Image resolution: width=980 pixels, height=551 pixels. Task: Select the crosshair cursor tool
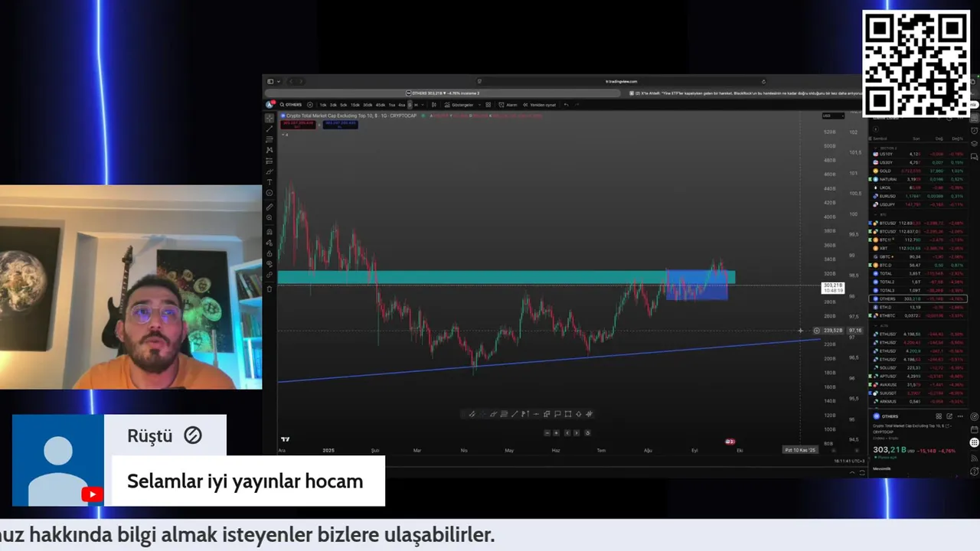point(269,118)
